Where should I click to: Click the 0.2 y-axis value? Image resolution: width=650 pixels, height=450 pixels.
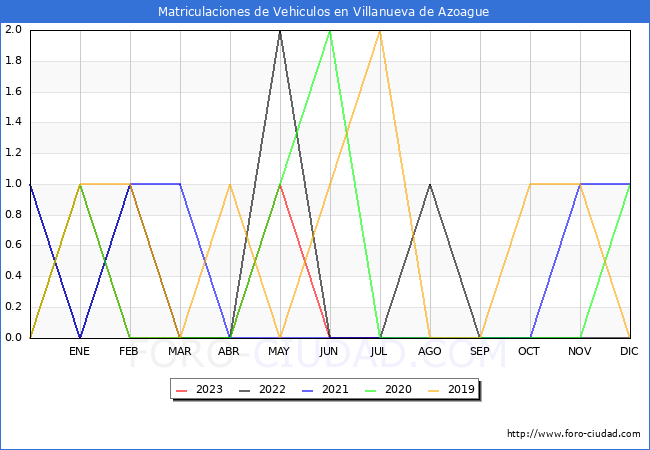(13, 307)
